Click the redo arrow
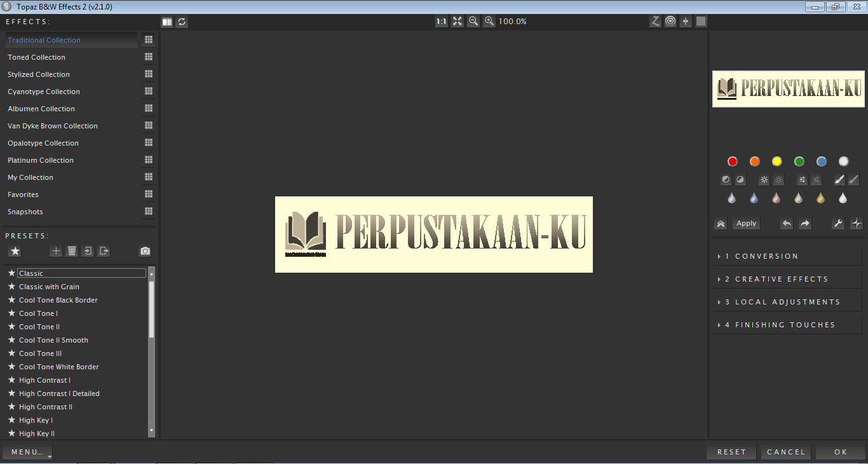The width and height of the screenshot is (868, 464). tap(804, 223)
